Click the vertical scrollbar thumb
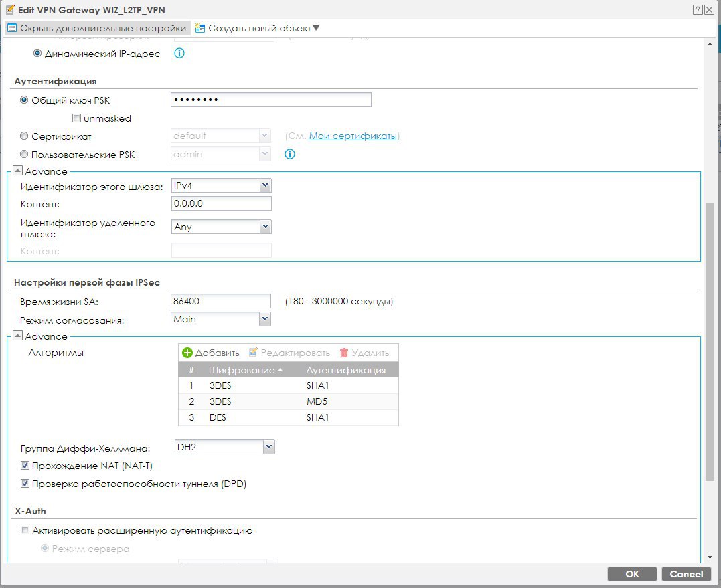 click(710, 342)
